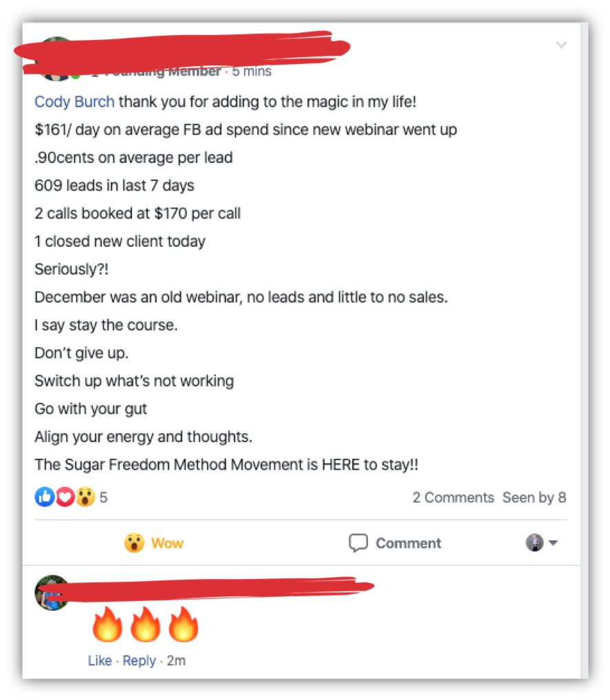View the count of 5 reactions

coord(104,497)
